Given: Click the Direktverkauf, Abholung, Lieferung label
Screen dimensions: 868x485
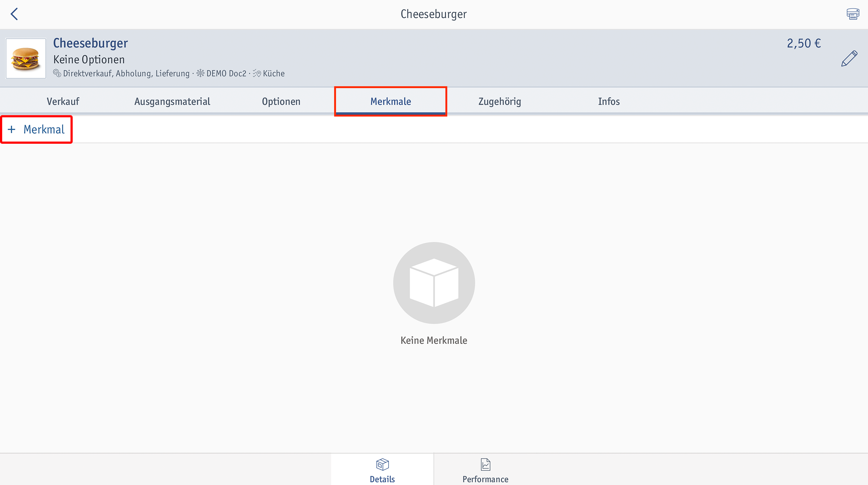Looking at the screenshot, I should [x=126, y=73].
